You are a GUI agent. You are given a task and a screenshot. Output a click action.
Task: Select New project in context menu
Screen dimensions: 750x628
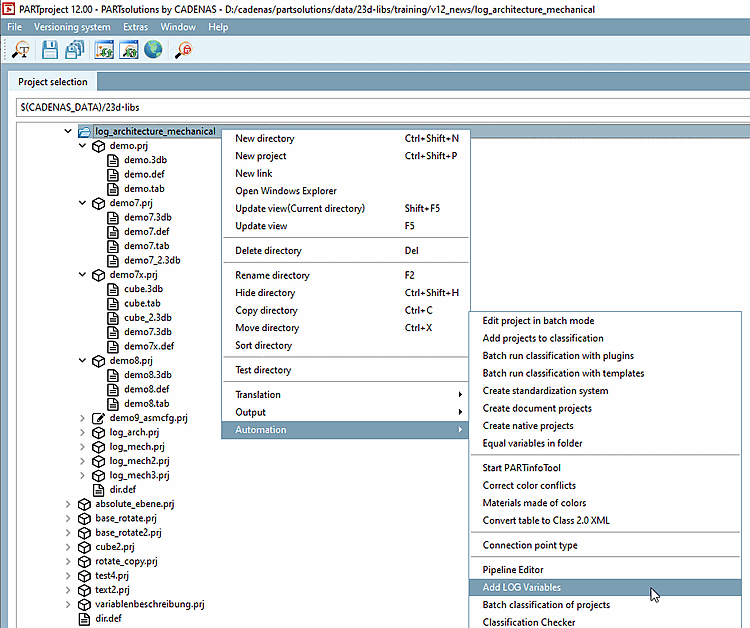coord(260,156)
